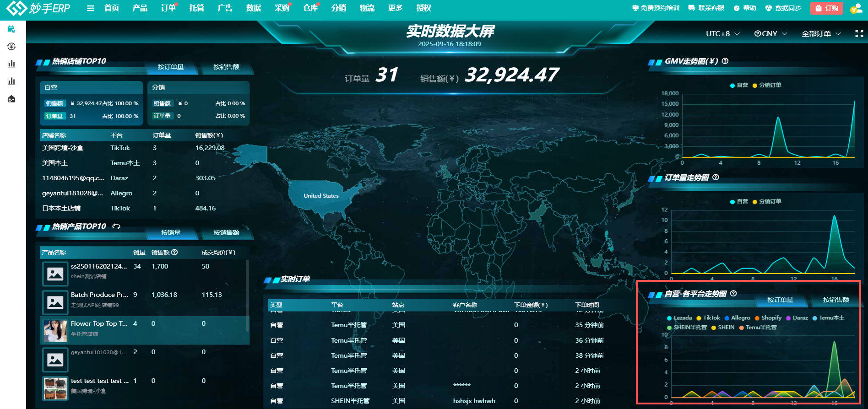
Task: Click the help icon next to 自营-各平台走势图
Action: [x=733, y=293]
